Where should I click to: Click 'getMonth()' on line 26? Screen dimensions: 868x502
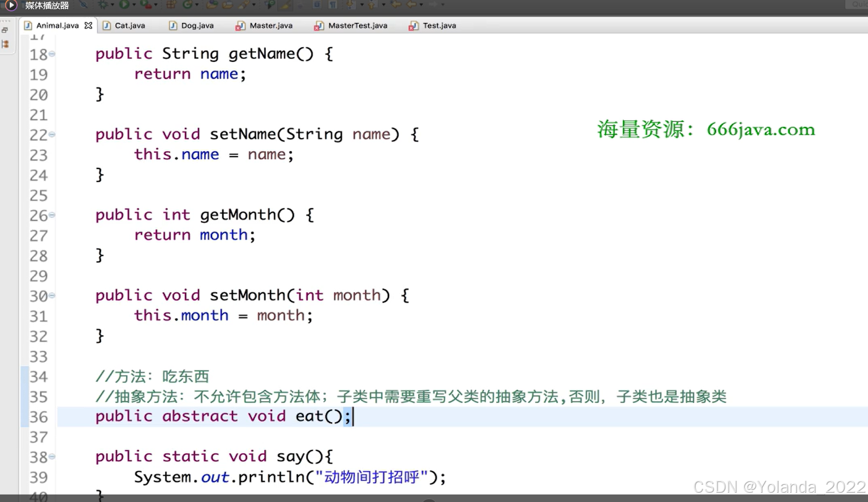[248, 215]
